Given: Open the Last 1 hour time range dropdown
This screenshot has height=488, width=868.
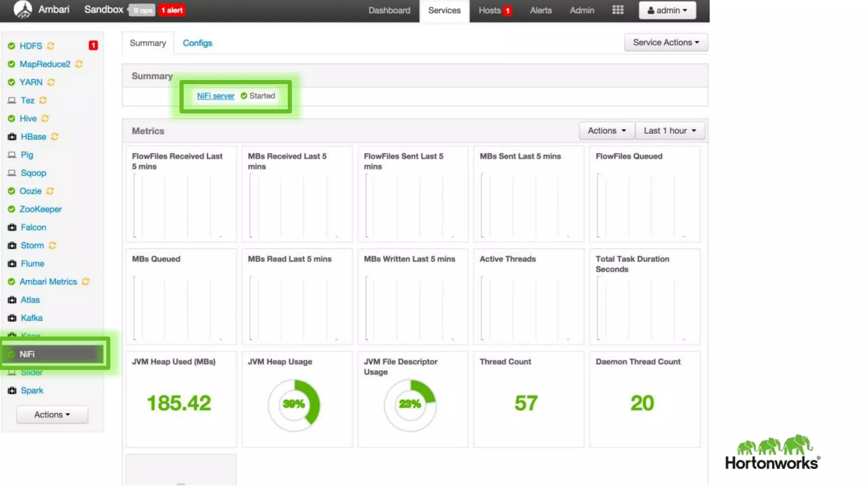Looking at the screenshot, I should (x=670, y=130).
